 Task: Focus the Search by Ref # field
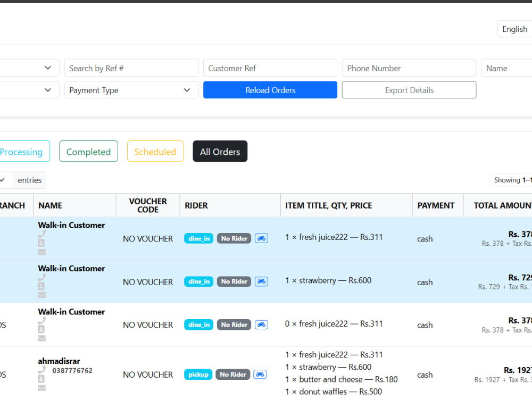pyautogui.click(x=131, y=68)
